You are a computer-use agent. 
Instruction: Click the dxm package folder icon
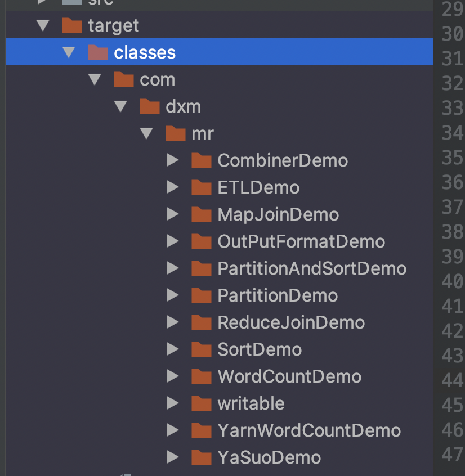(149, 107)
